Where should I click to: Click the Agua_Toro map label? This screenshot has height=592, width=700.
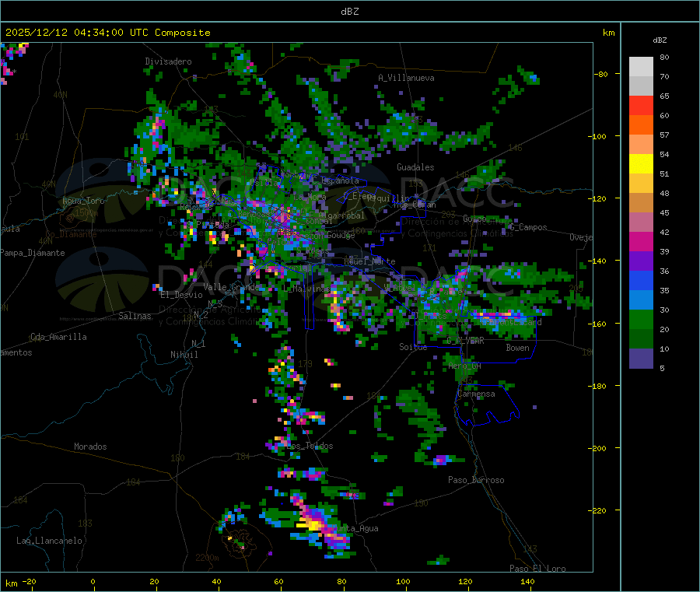(83, 201)
